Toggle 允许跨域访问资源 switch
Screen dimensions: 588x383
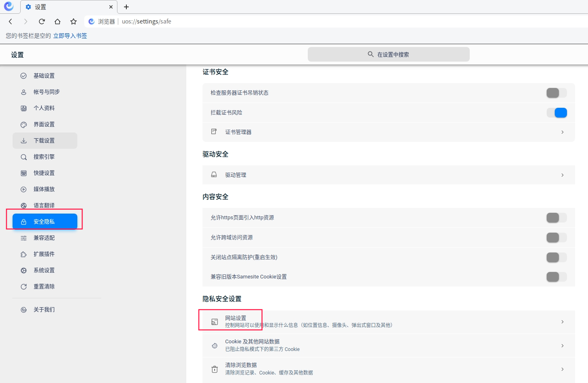tap(556, 238)
